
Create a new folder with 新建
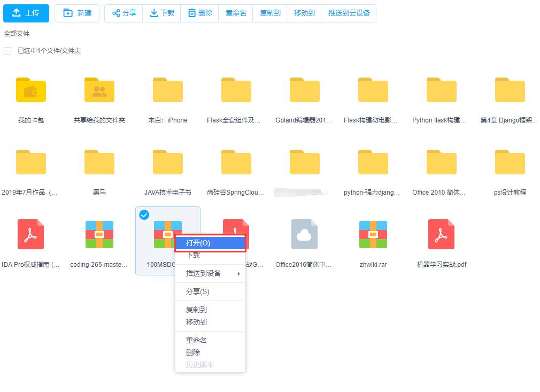point(77,13)
